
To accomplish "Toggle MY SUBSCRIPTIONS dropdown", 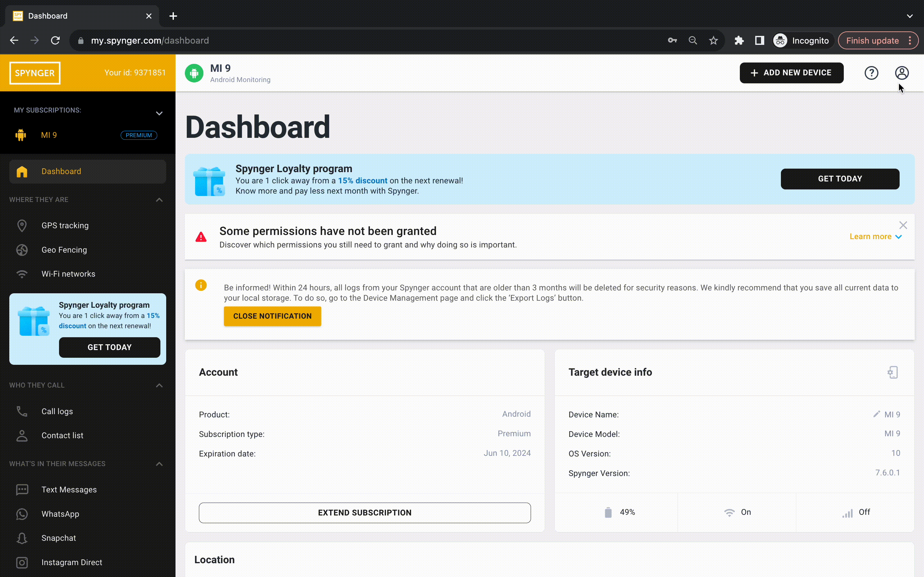I will 160,113.
